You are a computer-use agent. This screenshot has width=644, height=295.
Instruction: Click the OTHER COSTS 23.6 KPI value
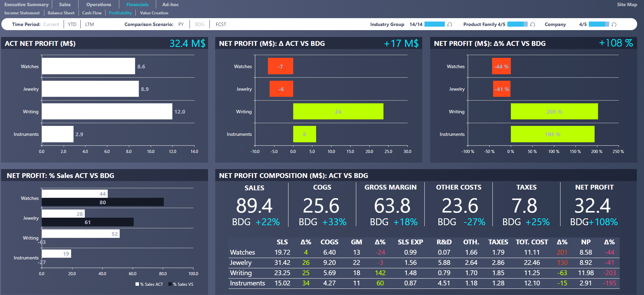pyautogui.click(x=460, y=206)
